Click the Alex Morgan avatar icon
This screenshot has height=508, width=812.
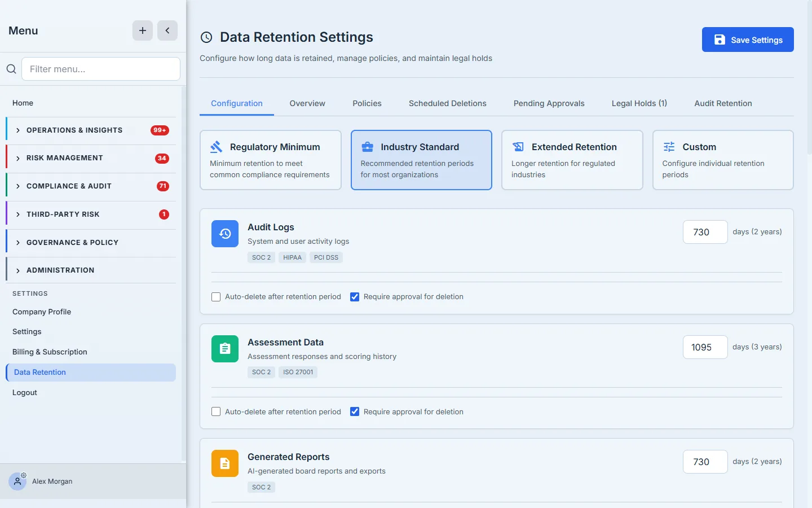(17, 481)
